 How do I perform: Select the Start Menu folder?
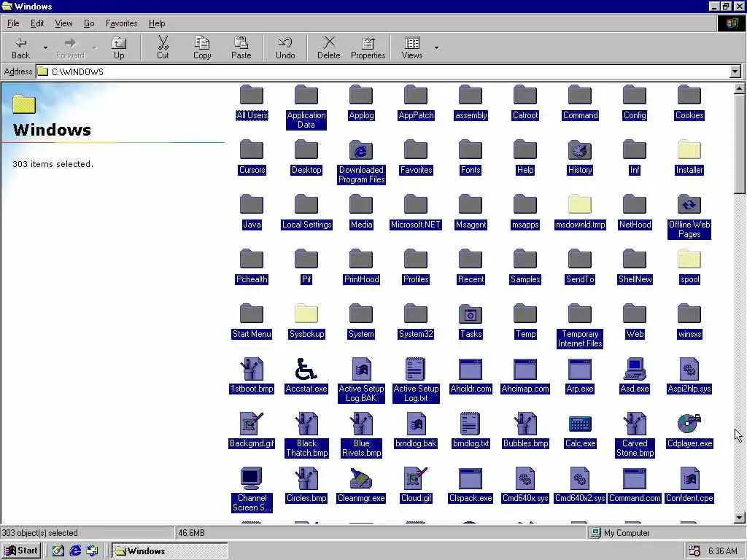[x=252, y=322]
